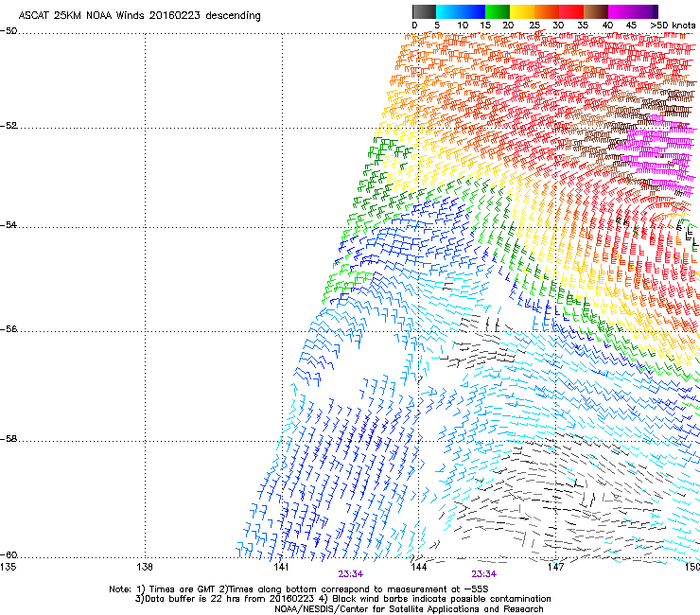The height and width of the screenshot is (615, 700).
Task: Click the longitude label '144'
Action: (418, 567)
